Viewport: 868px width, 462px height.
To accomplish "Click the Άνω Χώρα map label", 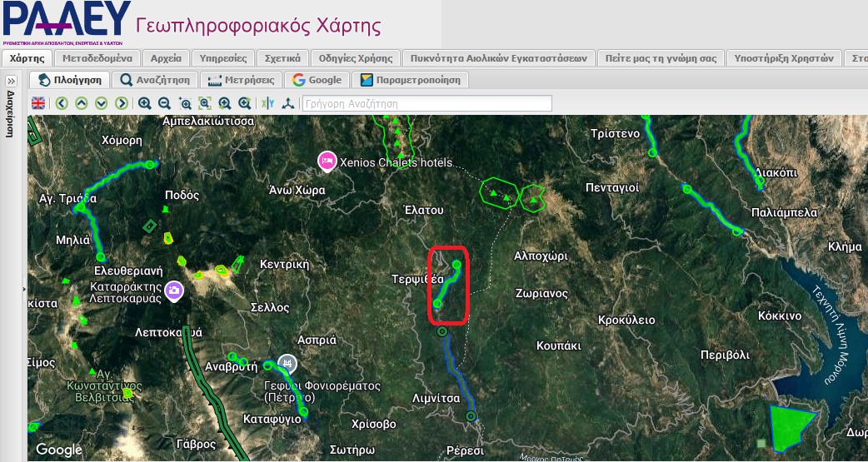I will click(x=297, y=191).
